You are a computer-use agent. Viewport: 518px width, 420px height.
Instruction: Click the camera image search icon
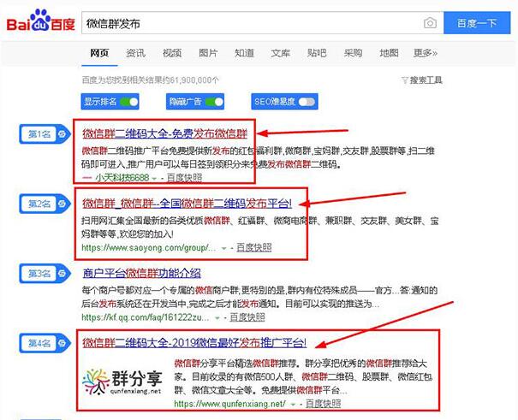431,23
